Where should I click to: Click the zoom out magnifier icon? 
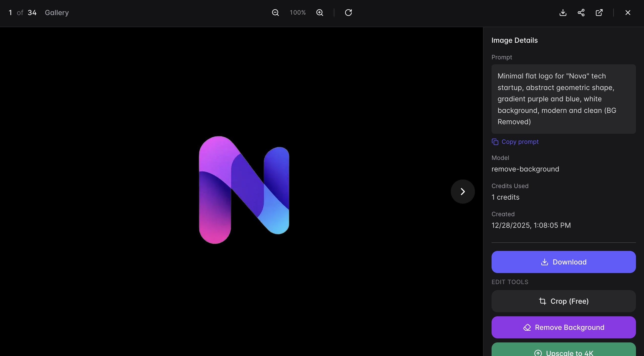(x=275, y=13)
